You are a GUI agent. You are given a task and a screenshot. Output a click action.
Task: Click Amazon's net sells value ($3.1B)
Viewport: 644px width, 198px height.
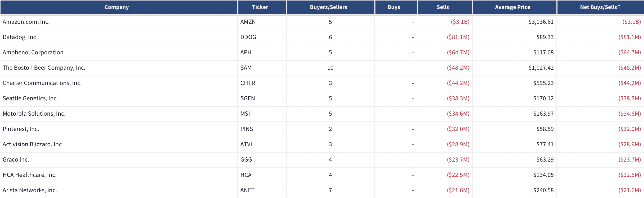[x=632, y=22]
